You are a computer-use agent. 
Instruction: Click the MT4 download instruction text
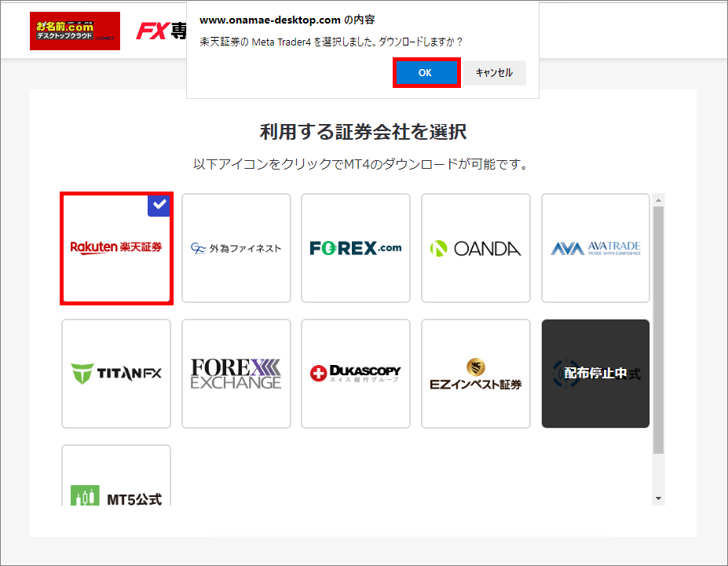(360, 164)
